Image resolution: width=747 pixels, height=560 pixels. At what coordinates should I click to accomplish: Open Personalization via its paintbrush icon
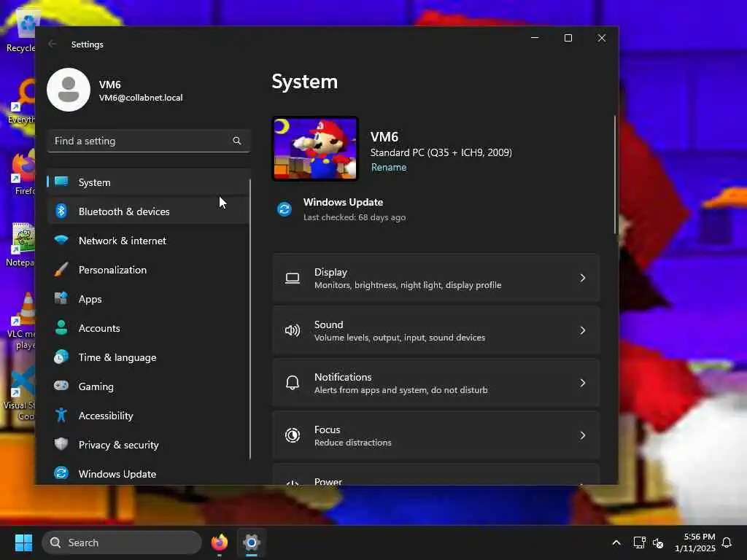point(61,270)
